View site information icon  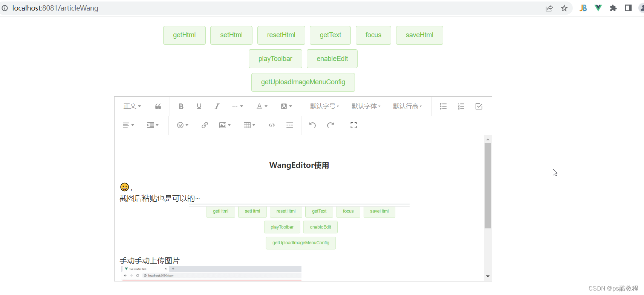point(5,8)
